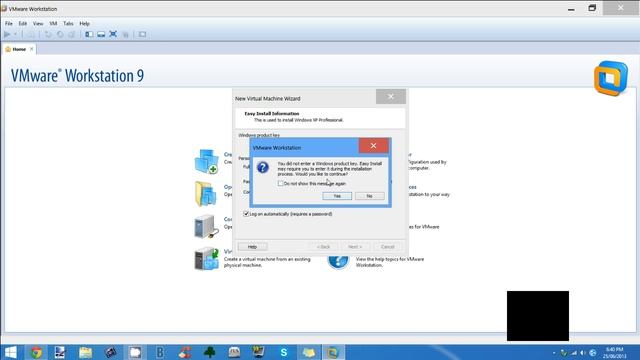Toggle 'Log on automatically' checkbox in wizard
This screenshot has height=360, width=640.
pyautogui.click(x=246, y=214)
